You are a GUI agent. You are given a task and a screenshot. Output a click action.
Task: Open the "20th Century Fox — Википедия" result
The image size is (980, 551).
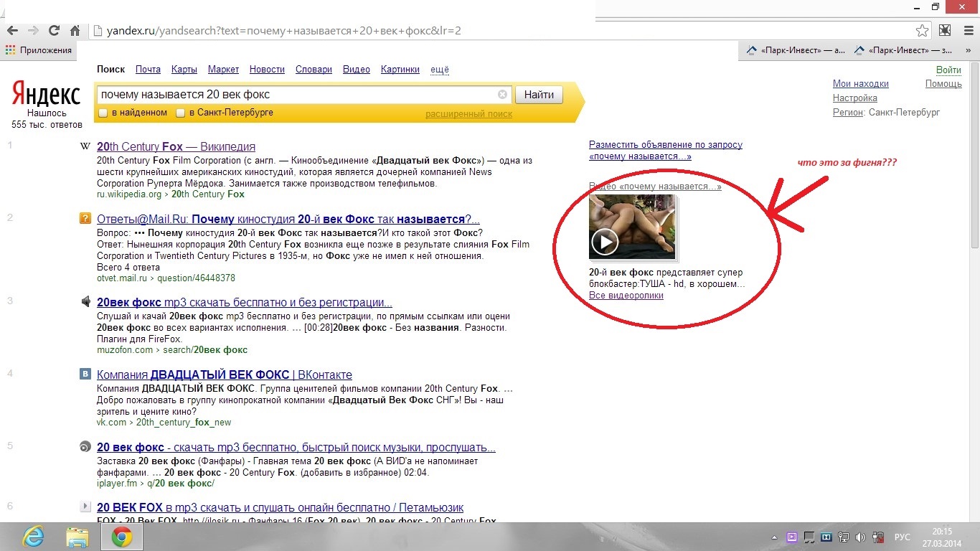176,147
